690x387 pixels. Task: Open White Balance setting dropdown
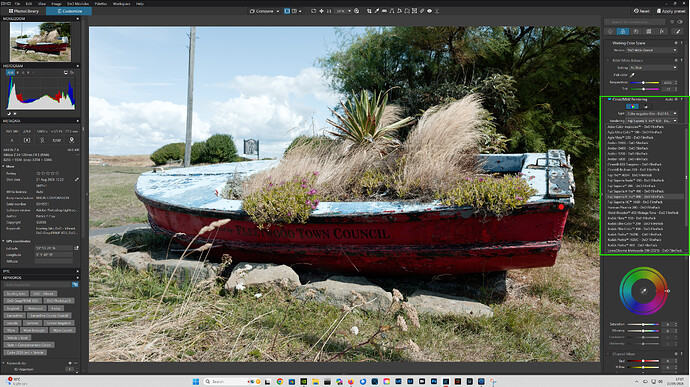pos(653,67)
